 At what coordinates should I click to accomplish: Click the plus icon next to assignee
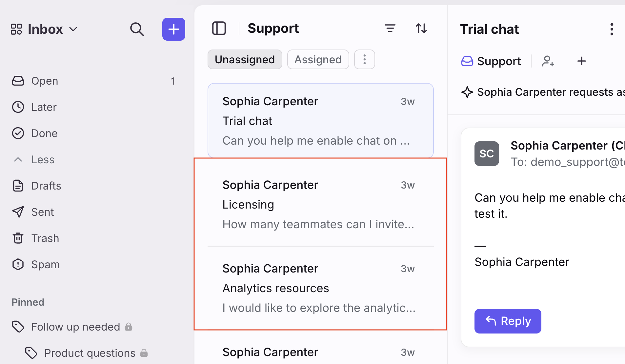click(x=581, y=61)
